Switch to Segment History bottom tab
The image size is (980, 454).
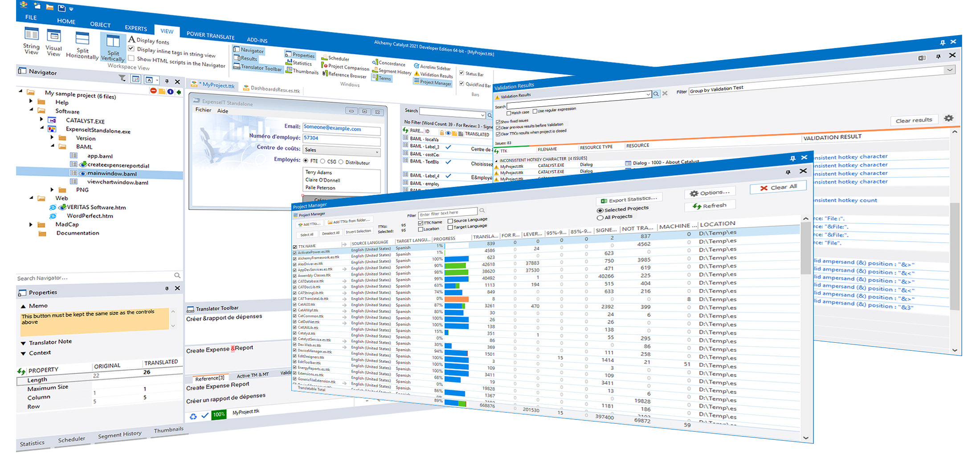(x=119, y=435)
